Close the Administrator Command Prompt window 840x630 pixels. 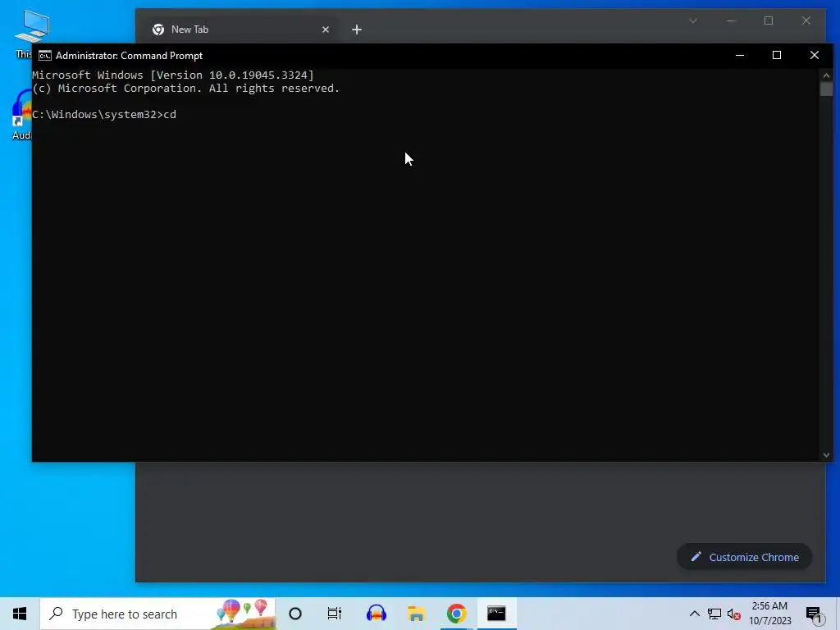(x=815, y=55)
